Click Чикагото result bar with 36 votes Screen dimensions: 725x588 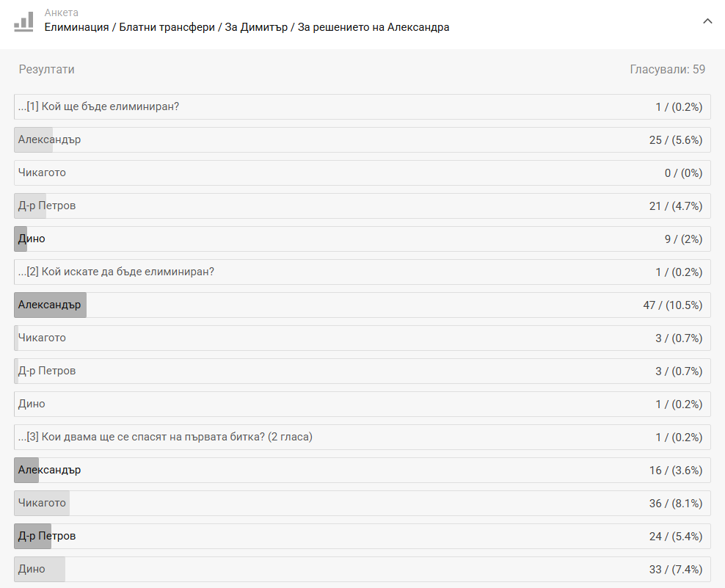[362, 504]
